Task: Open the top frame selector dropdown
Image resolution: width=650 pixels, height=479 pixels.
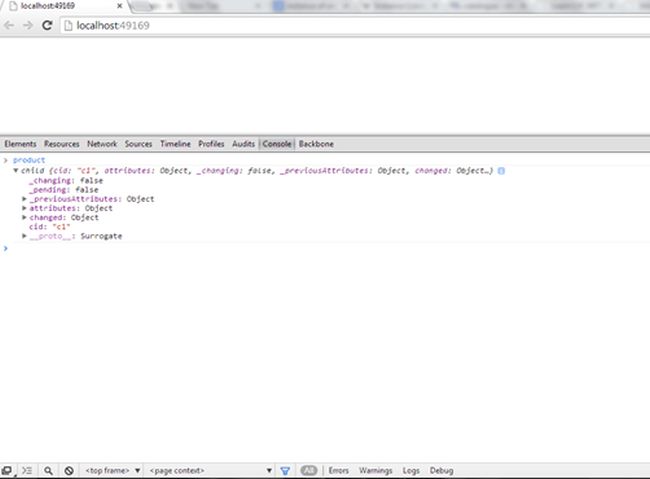Action: 113,471
